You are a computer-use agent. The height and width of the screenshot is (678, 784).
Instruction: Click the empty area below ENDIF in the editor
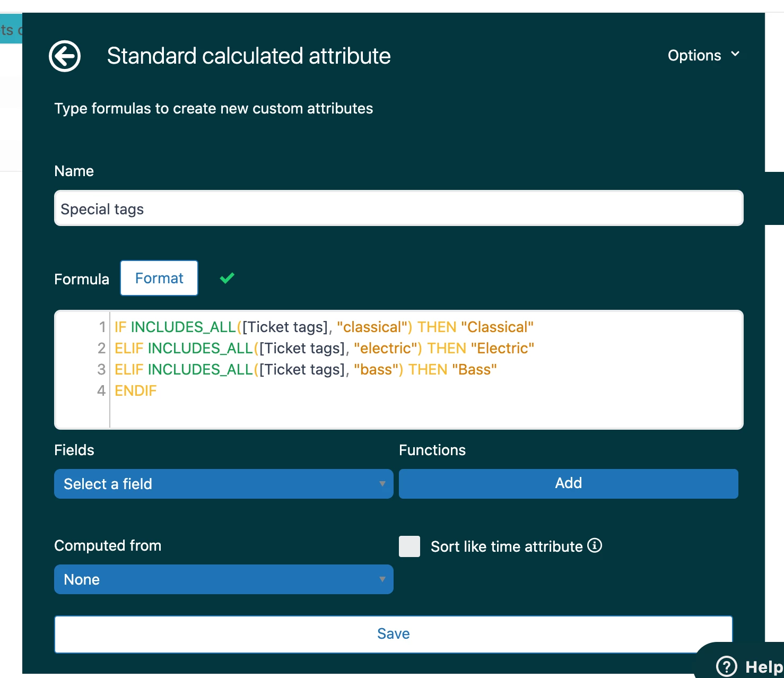pyautogui.click(x=371, y=414)
